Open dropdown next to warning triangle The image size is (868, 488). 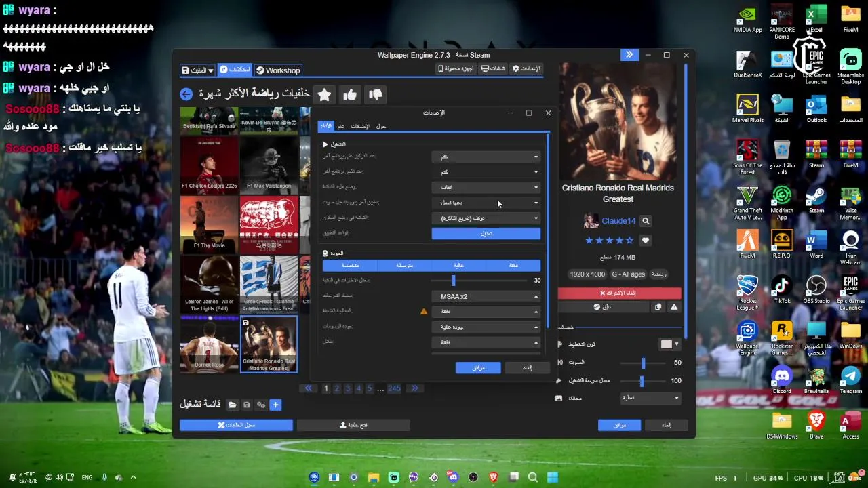click(x=486, y=312)
